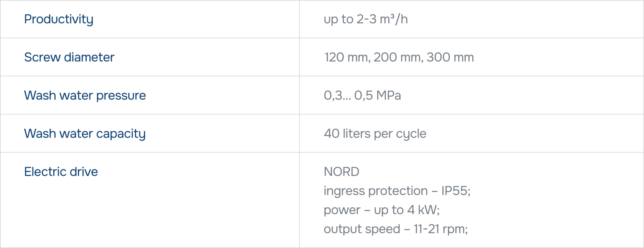Click the Wash water pressure label
This screenshot has height=248, width=644.
point(85,95)
